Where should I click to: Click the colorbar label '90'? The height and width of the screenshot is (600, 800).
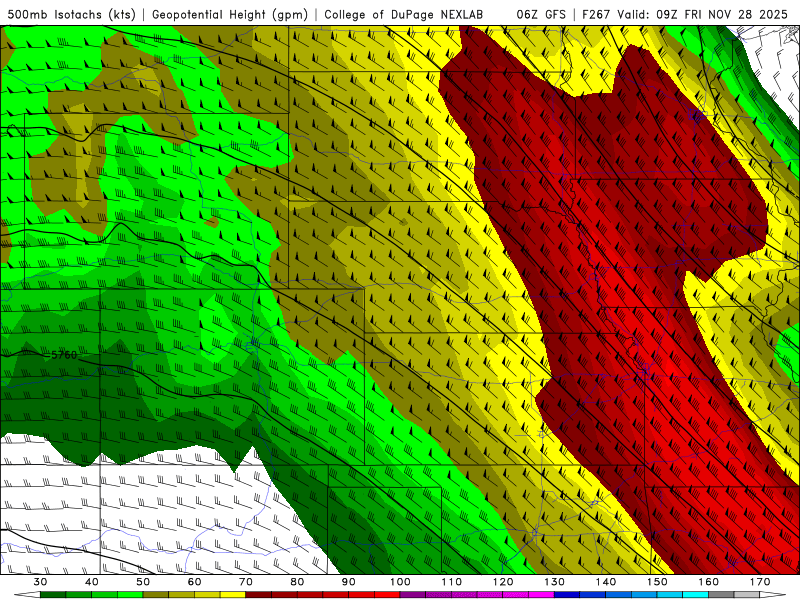(349, 582)
